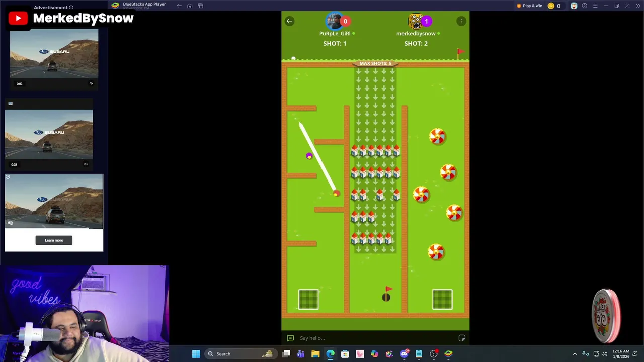The width and height of the screenshot is (644, 362).
Task: Click the Advertisement info icon
Action: coord(71,8)
